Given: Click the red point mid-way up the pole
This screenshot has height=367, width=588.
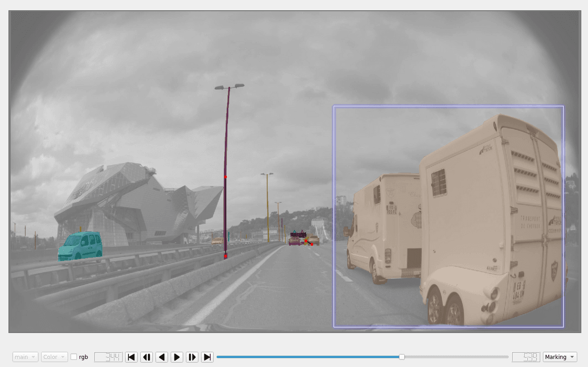Looking at the screenshot, I should coord(225,177).
